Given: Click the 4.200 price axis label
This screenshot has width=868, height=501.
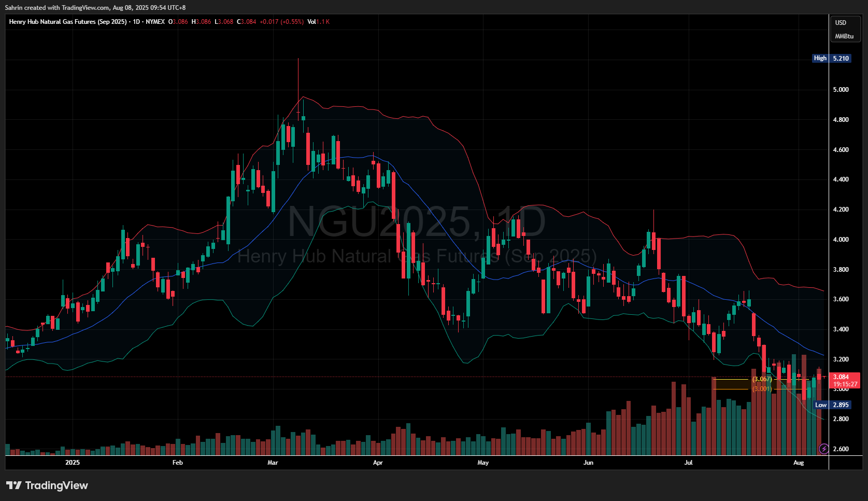Looking at the screenshot, I should [841, 210].
